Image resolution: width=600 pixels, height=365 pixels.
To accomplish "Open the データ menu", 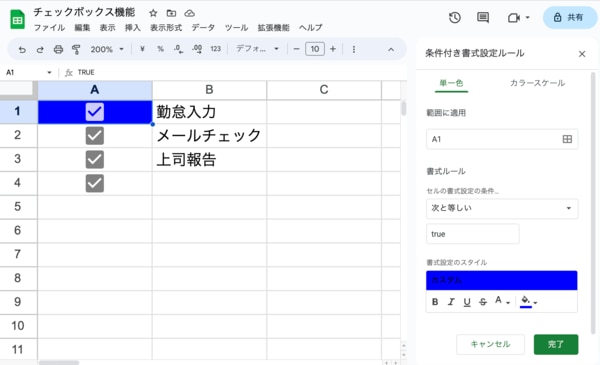I will 203,28.
